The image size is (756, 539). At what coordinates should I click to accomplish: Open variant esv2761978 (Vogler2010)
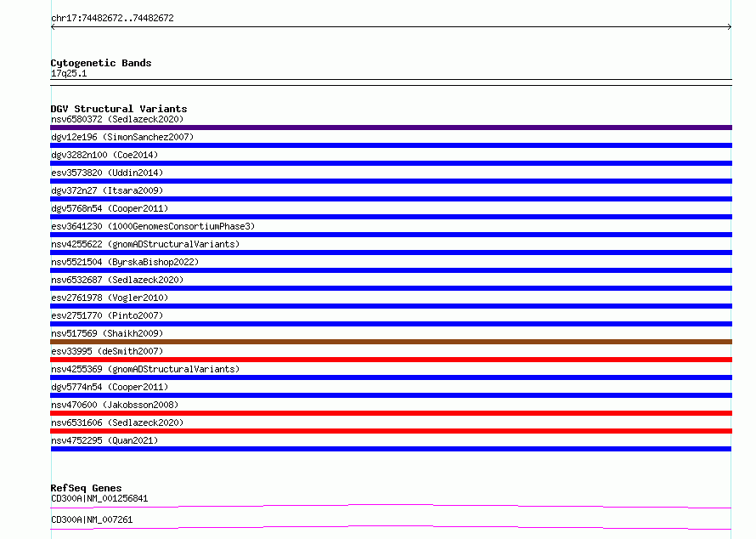[110, 298]
